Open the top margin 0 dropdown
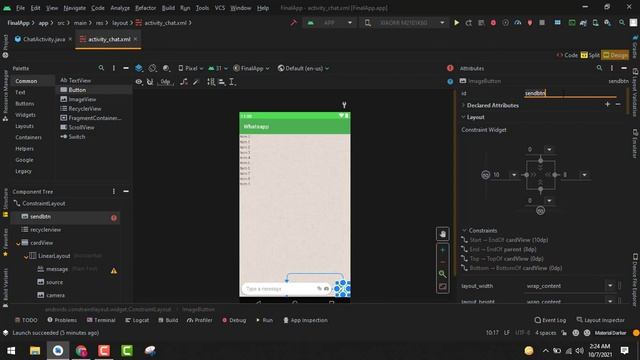Image resolution: width=640 pixels, height=360 pixels. coord(549,149)
